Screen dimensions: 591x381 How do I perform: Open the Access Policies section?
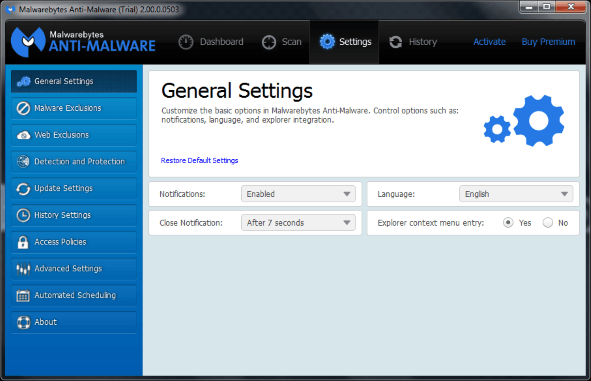pos(74,242)
